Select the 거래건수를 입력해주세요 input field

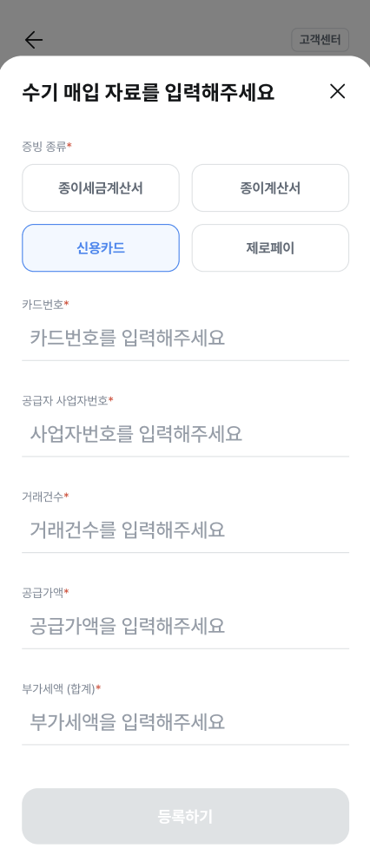click(x=186, y=529)
